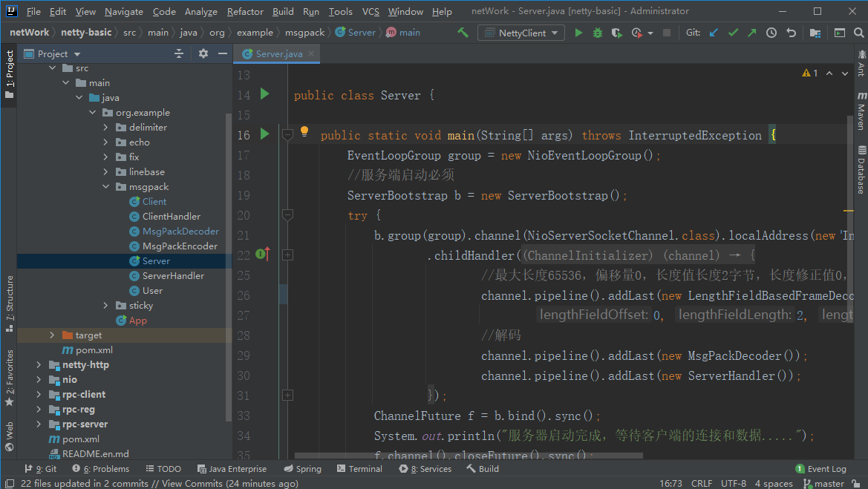Click run gutter icon beside class Server
The height and width of the screenshot is (489, 868).
pos(264,94)
